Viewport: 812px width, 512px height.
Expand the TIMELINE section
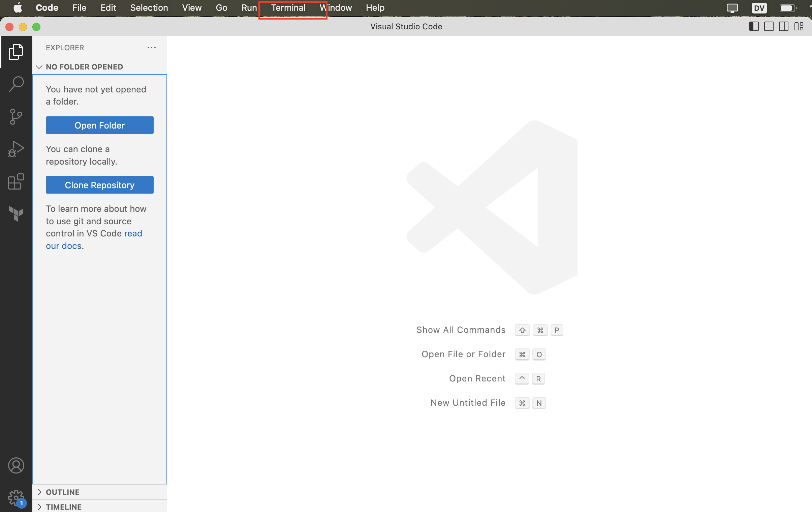64,507
